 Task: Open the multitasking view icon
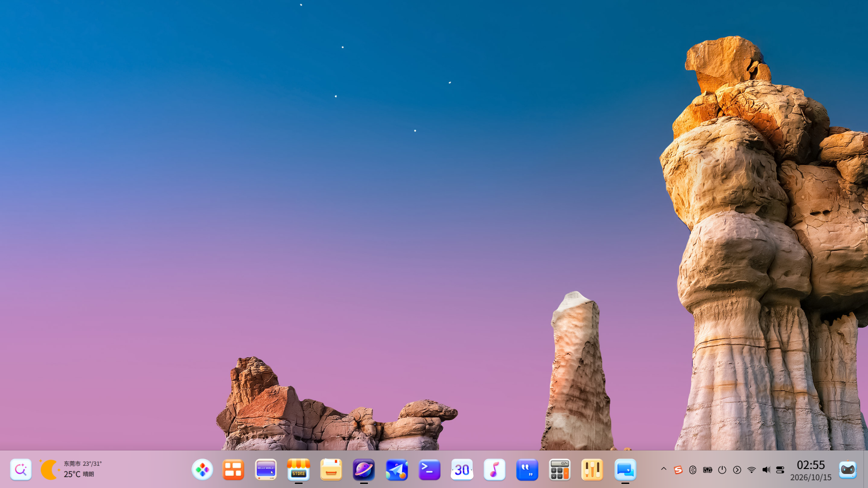click(233, 469)
